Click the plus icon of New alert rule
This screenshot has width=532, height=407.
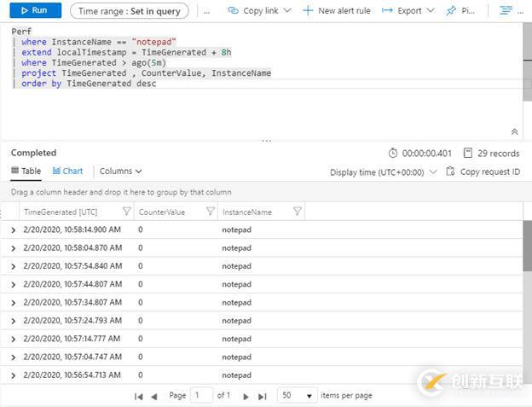click(x=308, y=10)
